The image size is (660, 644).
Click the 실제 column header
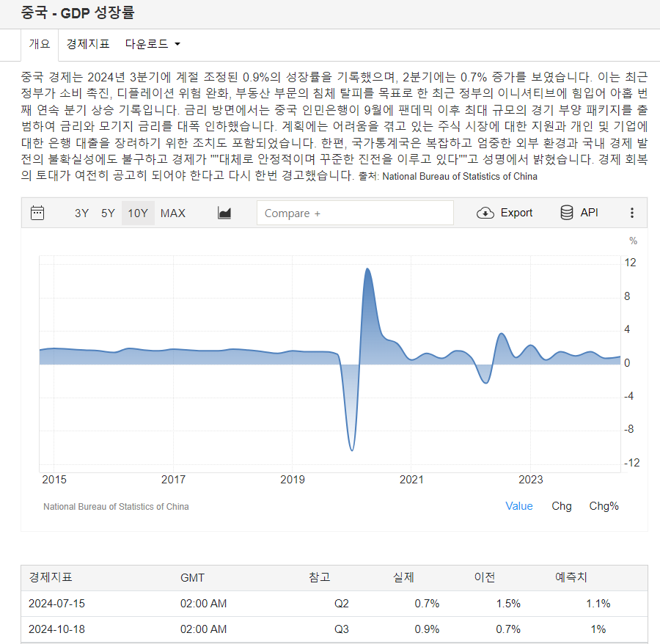coord(403,577)
